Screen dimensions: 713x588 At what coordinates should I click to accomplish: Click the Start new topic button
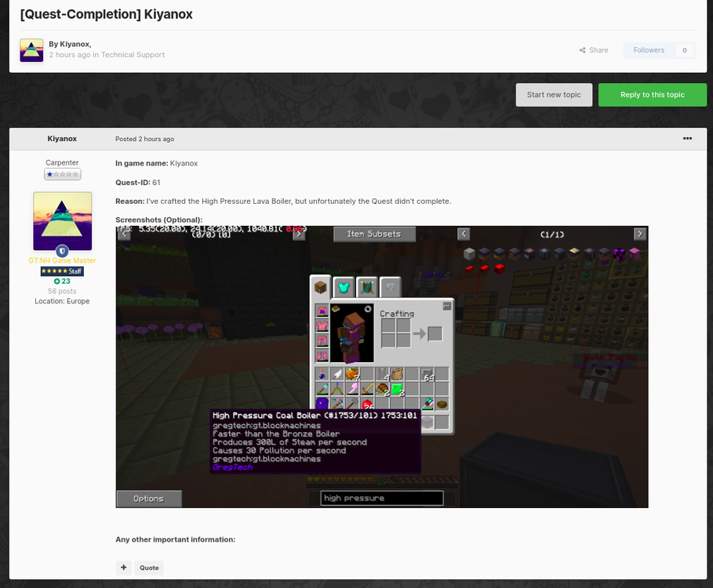(554, 95)
